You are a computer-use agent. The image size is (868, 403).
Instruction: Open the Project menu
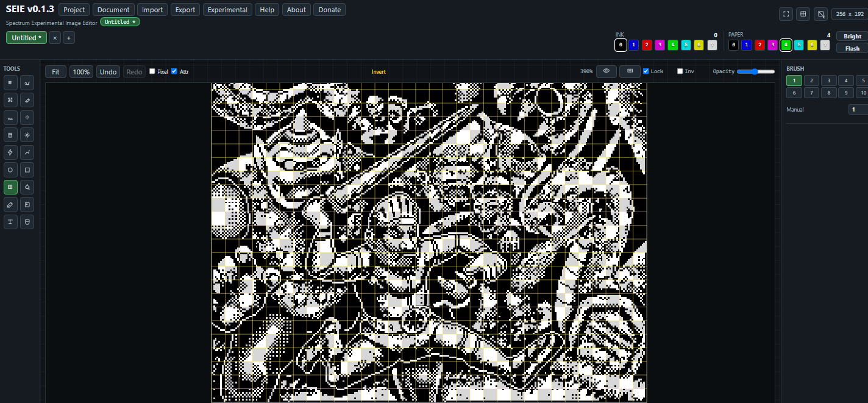click(x=74, y=10)
